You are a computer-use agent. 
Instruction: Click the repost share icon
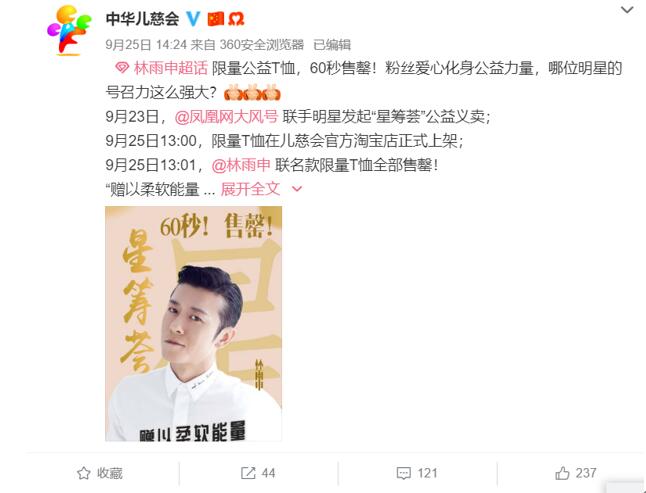(x=248, y=473)
